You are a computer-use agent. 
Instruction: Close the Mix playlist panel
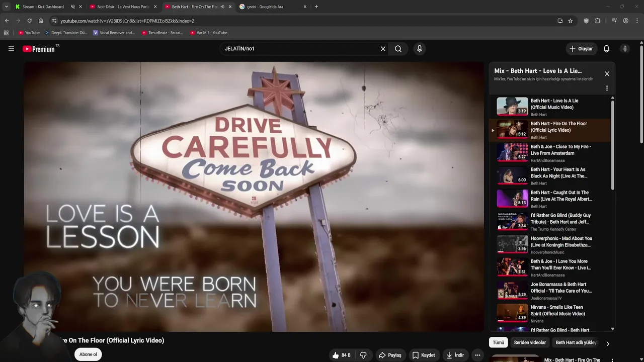pyautogui.click(x=607, y=74)
